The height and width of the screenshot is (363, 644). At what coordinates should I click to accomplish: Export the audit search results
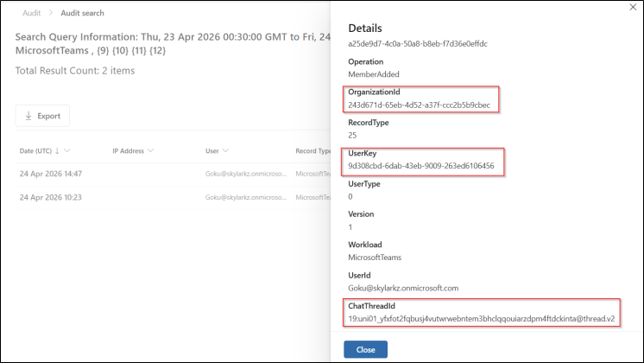click(42, 116)
